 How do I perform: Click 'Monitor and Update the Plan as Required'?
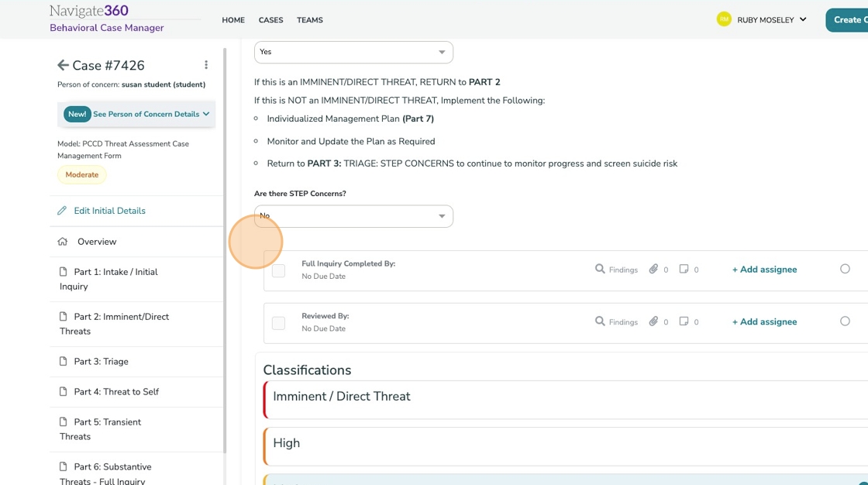click(351, 141)
